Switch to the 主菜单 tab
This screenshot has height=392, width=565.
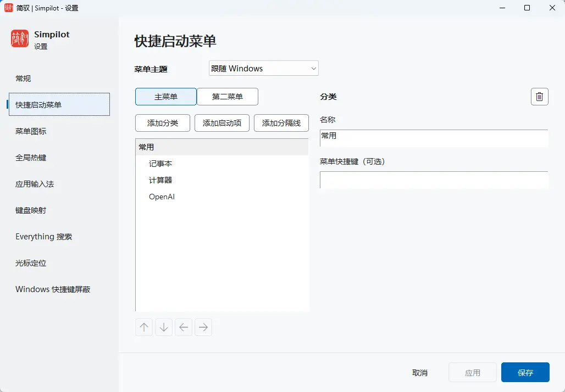(x=166, y=97)
